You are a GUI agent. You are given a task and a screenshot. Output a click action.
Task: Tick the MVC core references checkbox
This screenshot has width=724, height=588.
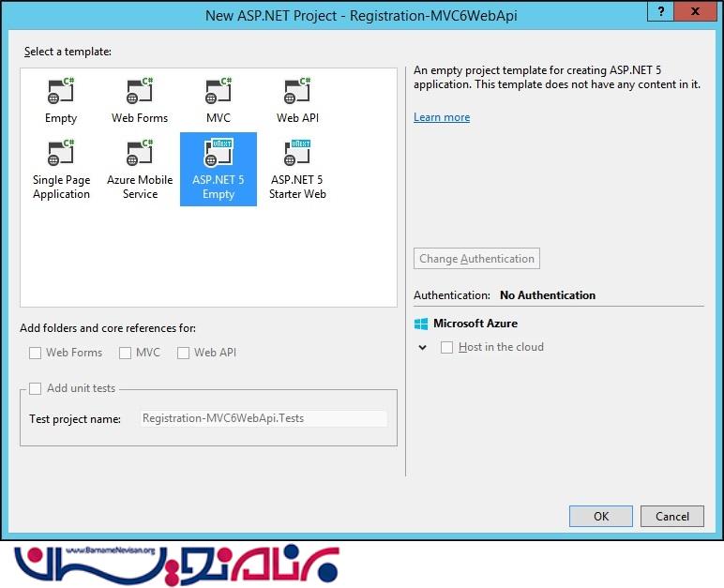126,353
